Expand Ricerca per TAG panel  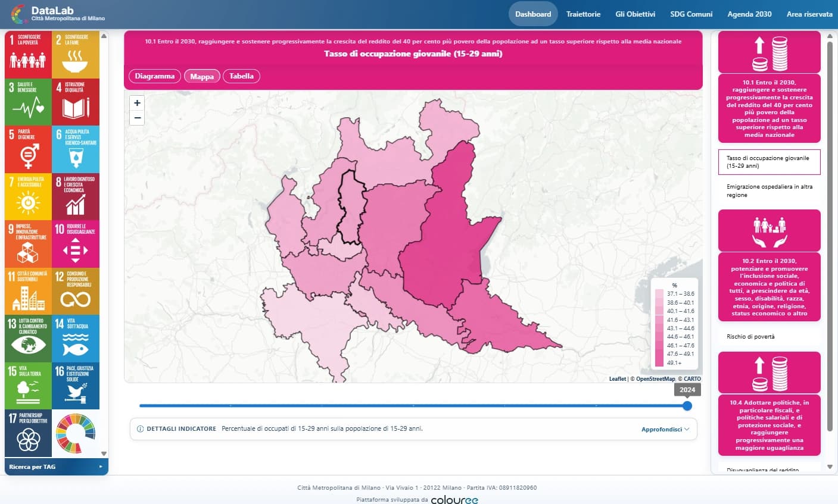click(x=57, y=467)
